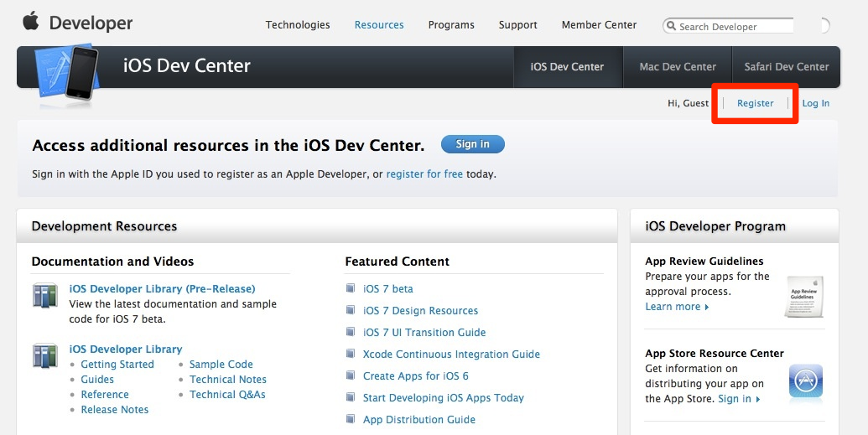Screen dimensions: 868x435
Task: Click the document icon next to iOS 7 Design Resources
Action: coord(351,309)
